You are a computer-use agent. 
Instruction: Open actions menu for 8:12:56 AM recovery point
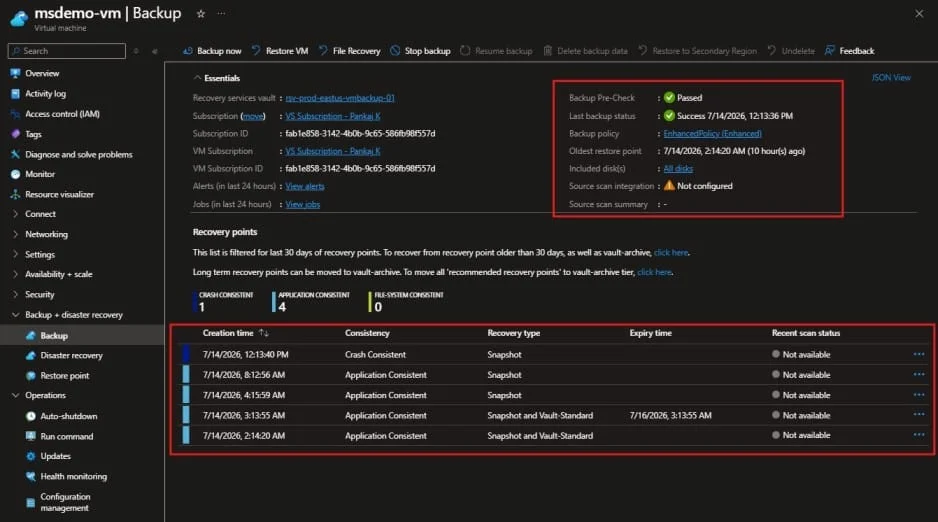click(919, 375)
